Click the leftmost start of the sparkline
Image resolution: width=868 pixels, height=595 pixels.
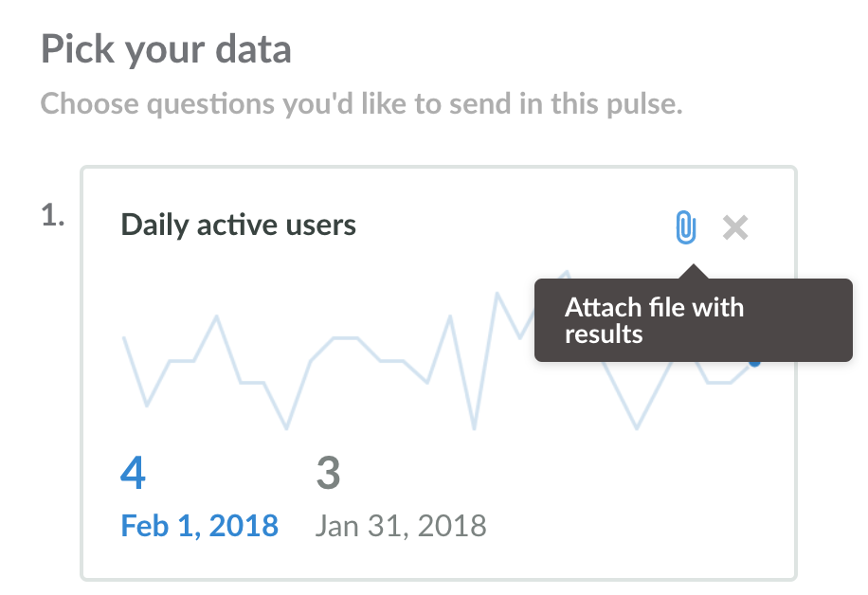click(x=125, y=338)
